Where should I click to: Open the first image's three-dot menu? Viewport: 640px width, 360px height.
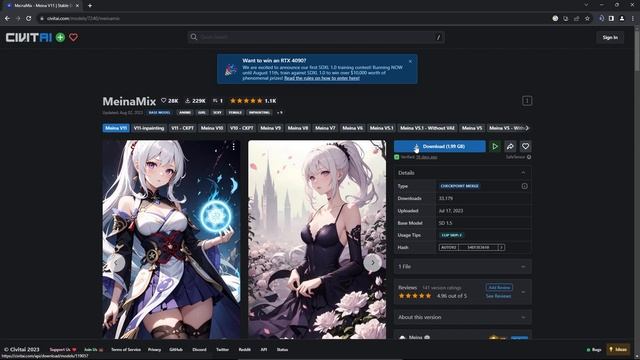(x=233, y=146)
